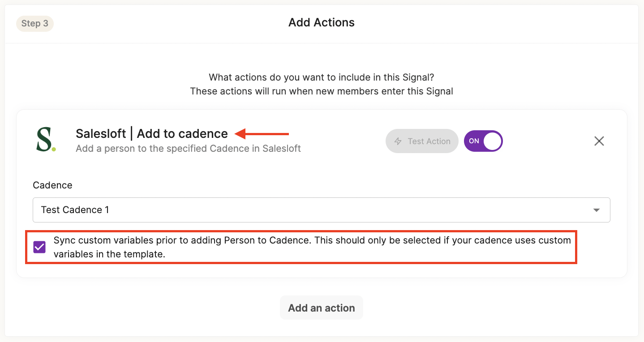Click the What actions do you want question

(322, 77)
